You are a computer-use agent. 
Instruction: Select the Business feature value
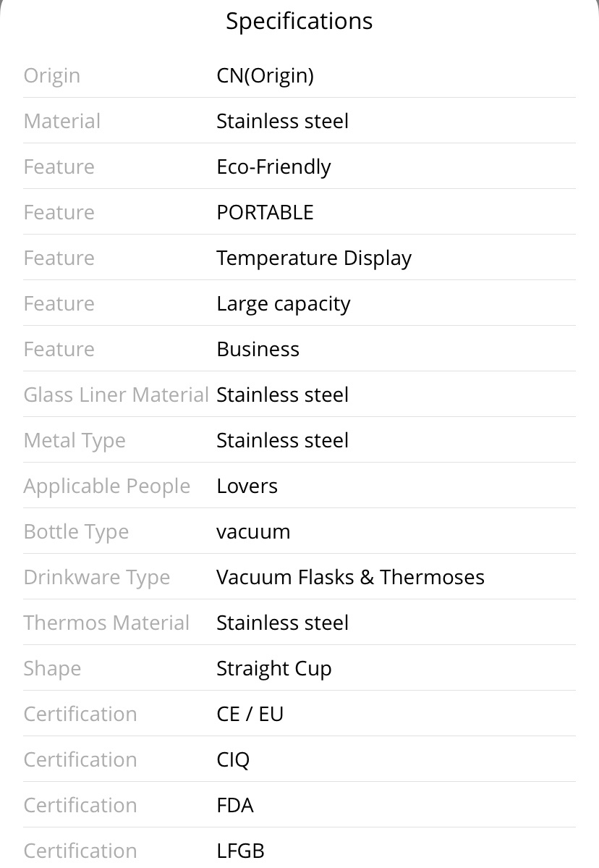(258, 350)
